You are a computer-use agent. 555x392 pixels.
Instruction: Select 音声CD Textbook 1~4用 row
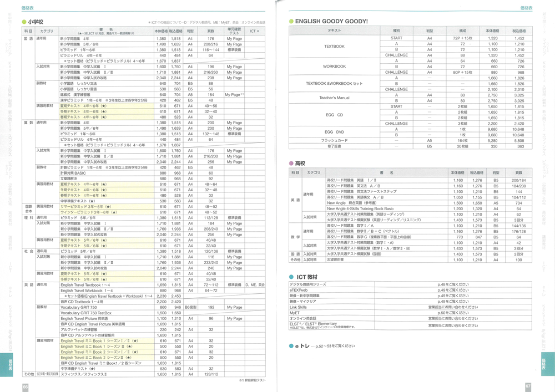(162, 302)
